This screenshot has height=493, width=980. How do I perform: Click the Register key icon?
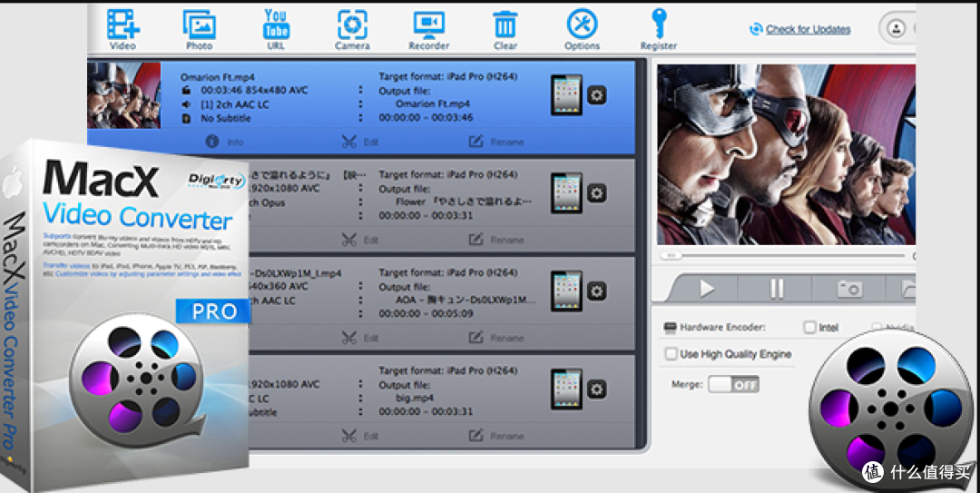click(658, 29)
